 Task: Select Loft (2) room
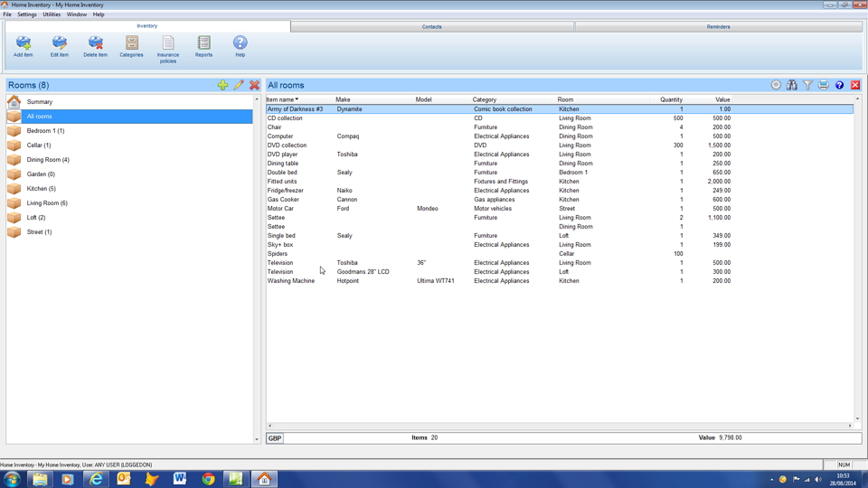tap(129, 218)
